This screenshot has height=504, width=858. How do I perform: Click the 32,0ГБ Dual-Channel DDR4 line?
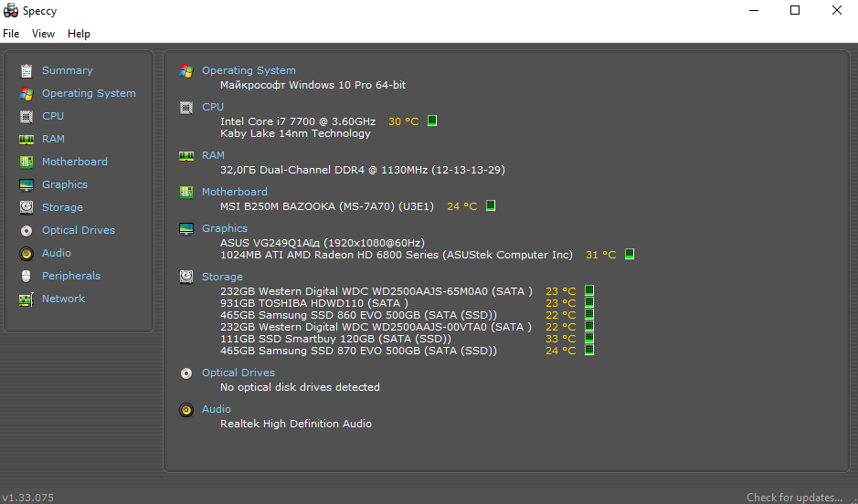coord(362,170)
